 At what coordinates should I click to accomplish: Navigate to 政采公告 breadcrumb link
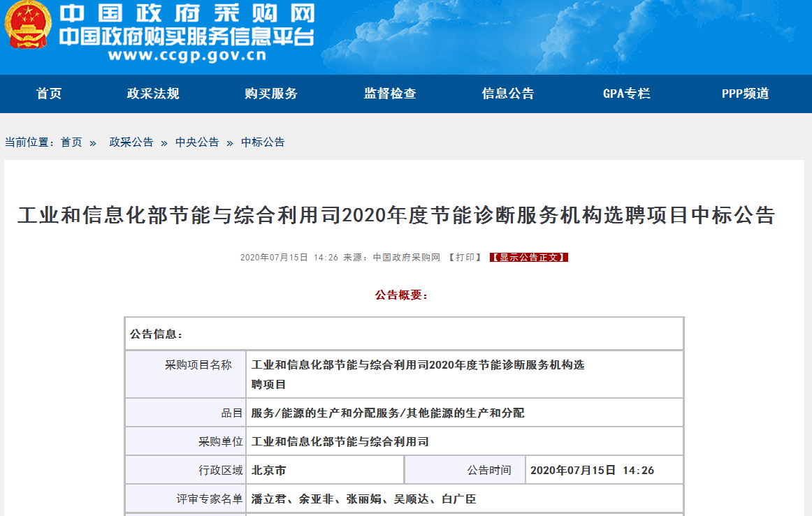131,142
